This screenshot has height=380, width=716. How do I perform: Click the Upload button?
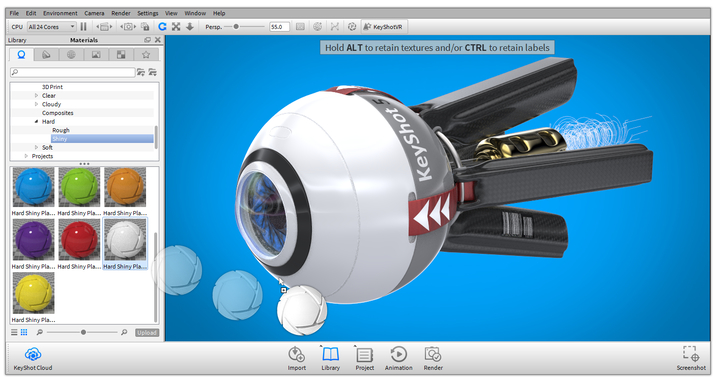click(x=147, y=332)
